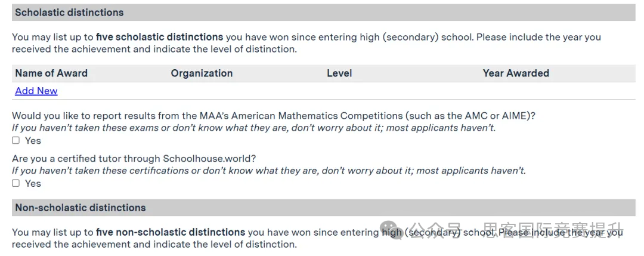Click the 'Yes' label under the Schoolhouse question
This screenshot has height=256, width=644.
[x=33, y=184]
